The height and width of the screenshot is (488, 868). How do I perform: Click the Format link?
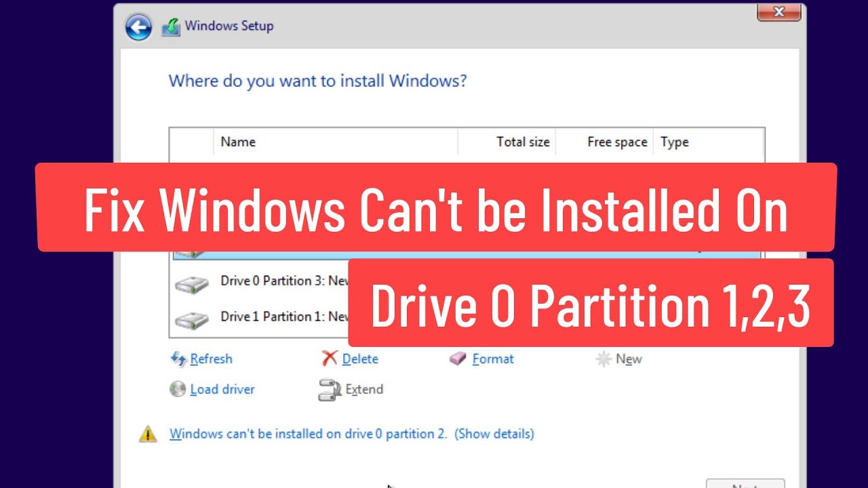[493, 359]
